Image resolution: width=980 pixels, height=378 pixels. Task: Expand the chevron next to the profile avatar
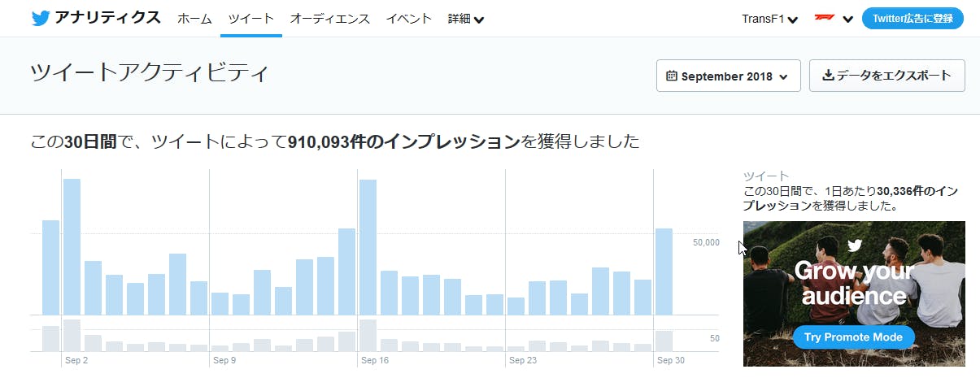[x=847, y=20]
